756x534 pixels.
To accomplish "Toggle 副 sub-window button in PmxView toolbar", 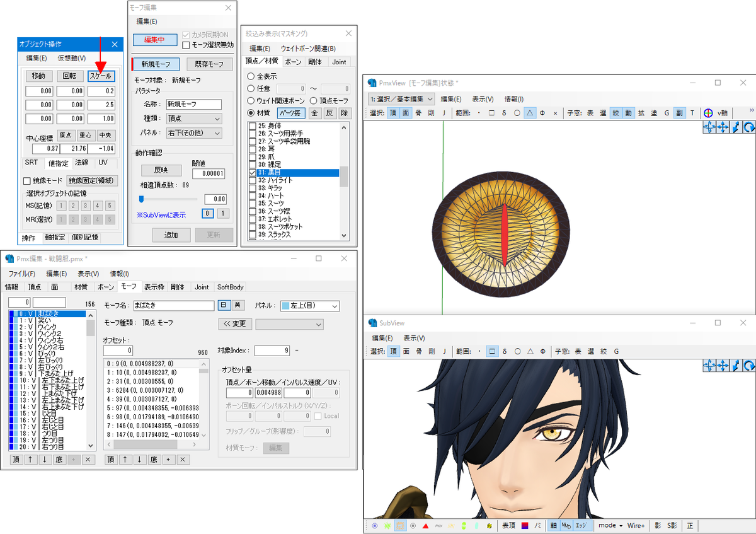I will (x=679, y=113).
